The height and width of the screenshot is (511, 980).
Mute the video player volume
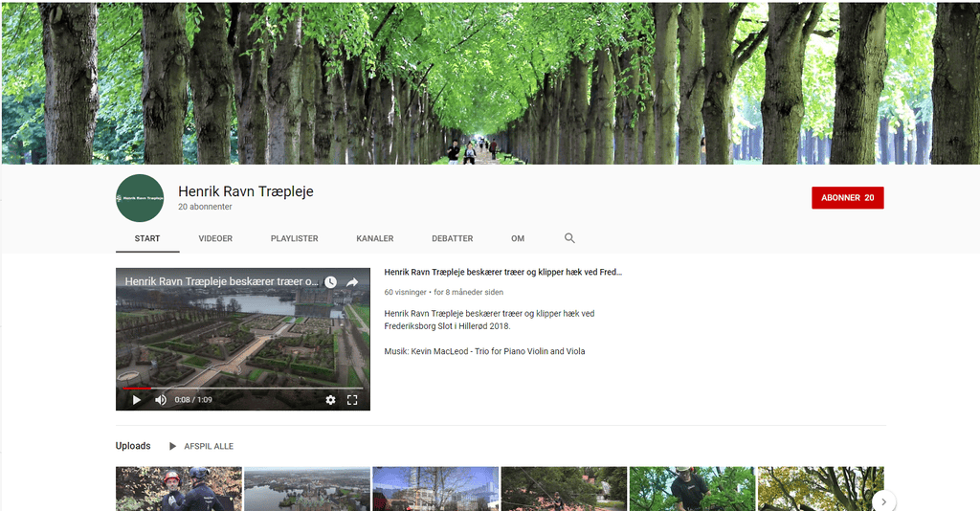coord(161,400)
